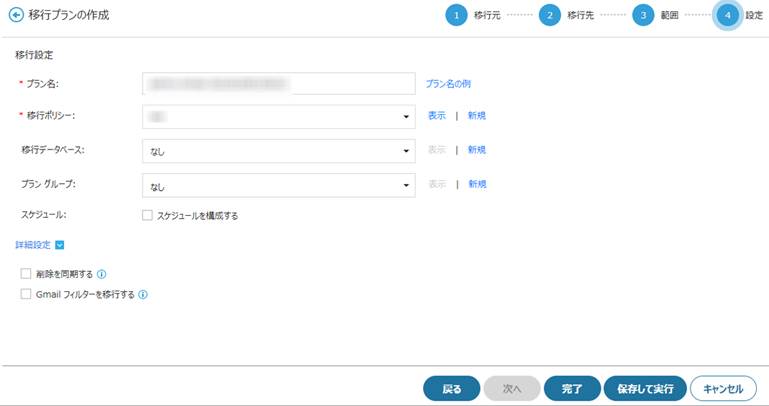
Task: Select the 移行元 step label
Action: pyautogui.click(x=487, y=16)
